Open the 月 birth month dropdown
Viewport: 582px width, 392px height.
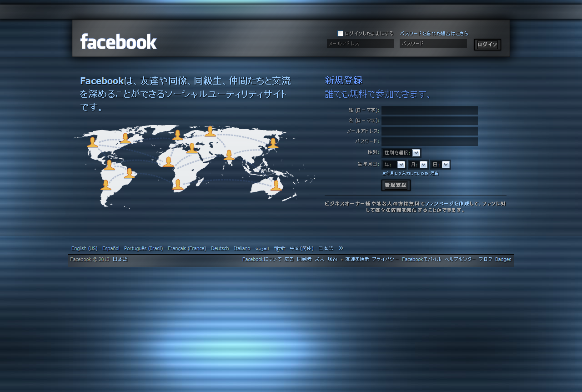pyautogui.click(x=418, y=165)
